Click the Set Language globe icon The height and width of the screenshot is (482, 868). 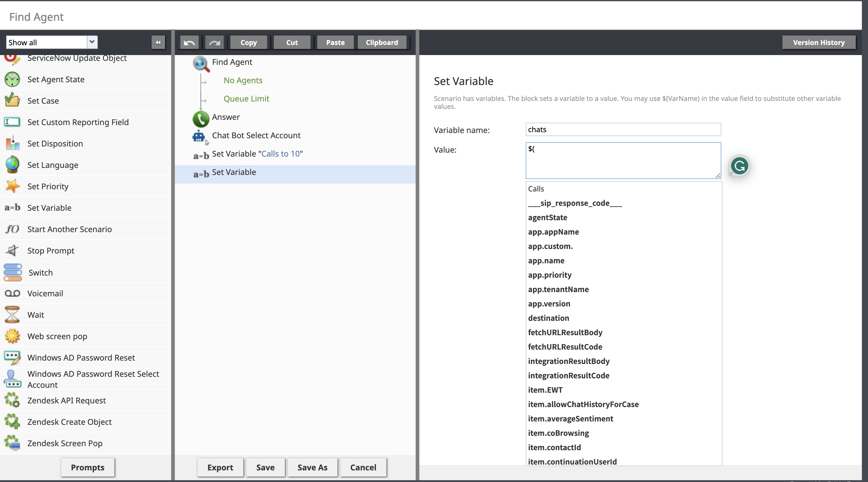(12, 165)
